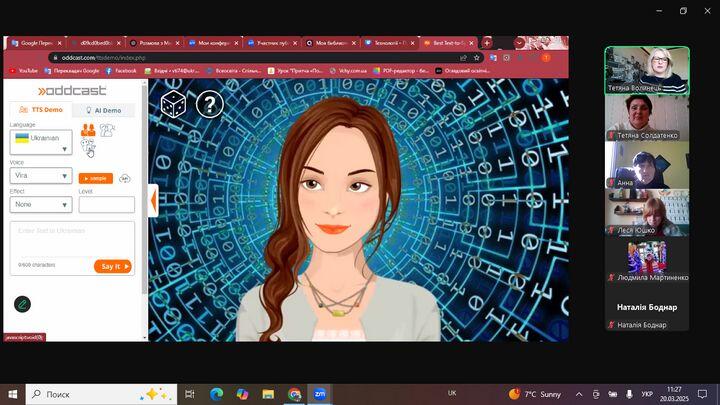Switch to Zoom on the taskbar

tap(320, 394)
